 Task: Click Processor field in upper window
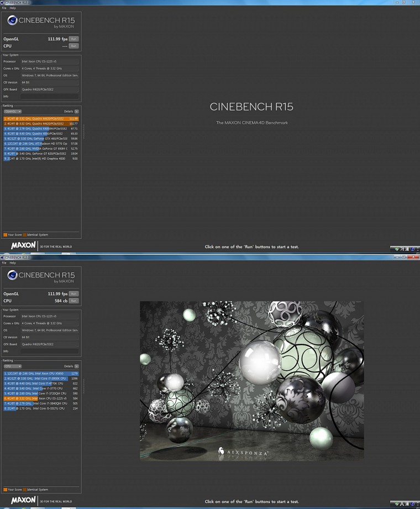(x=50, y=61)
